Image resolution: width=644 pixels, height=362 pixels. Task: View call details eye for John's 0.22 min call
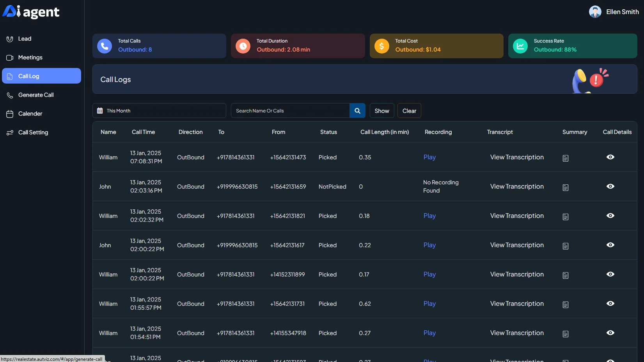(610, 245)
